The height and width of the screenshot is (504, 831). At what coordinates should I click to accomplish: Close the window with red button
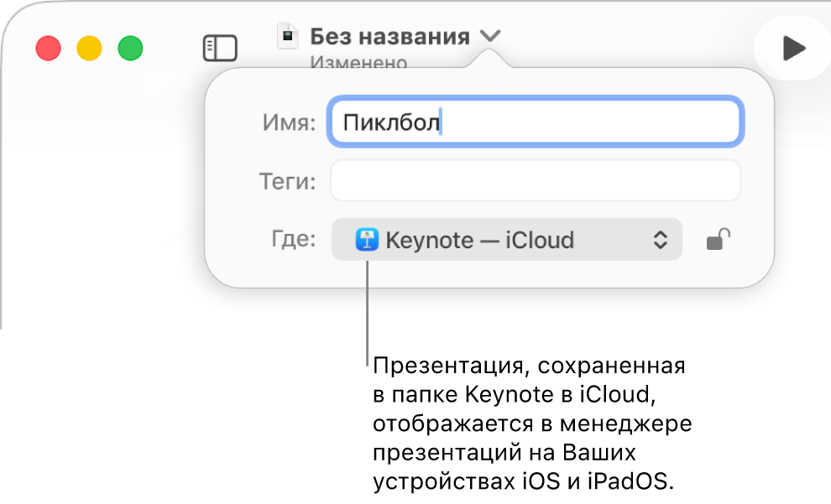tap(48, 48)
